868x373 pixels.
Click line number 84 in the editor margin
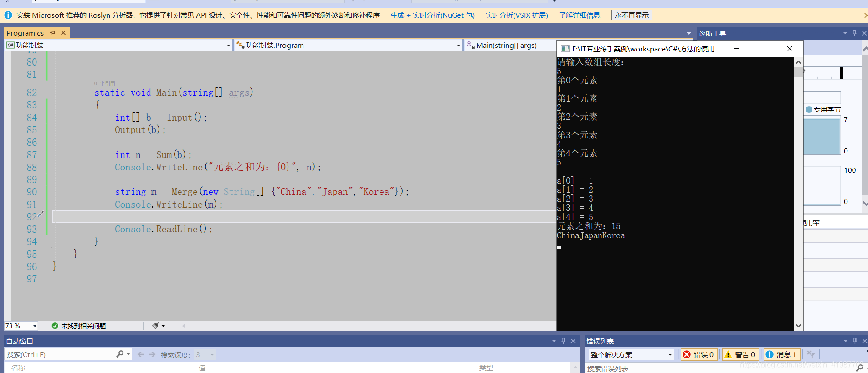point(31,118)
